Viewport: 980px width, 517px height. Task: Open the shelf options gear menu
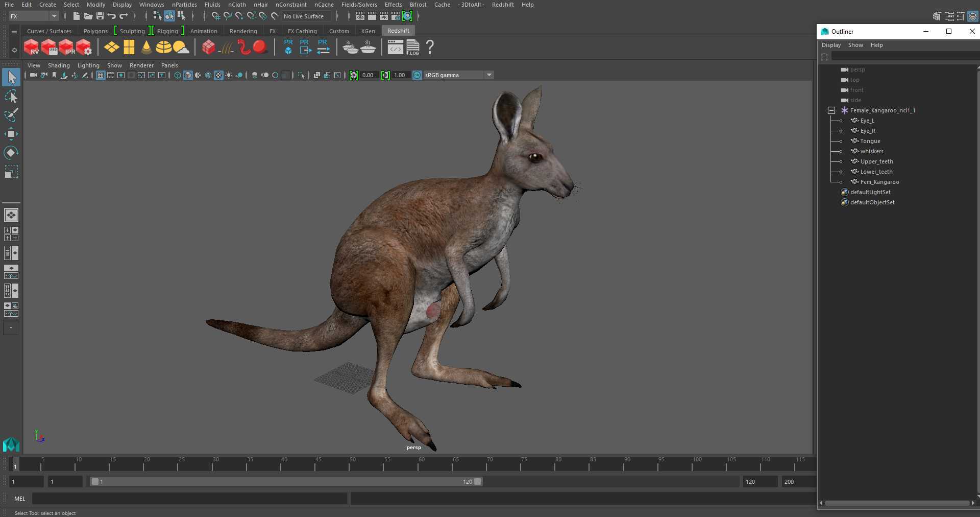coord(14,50)
